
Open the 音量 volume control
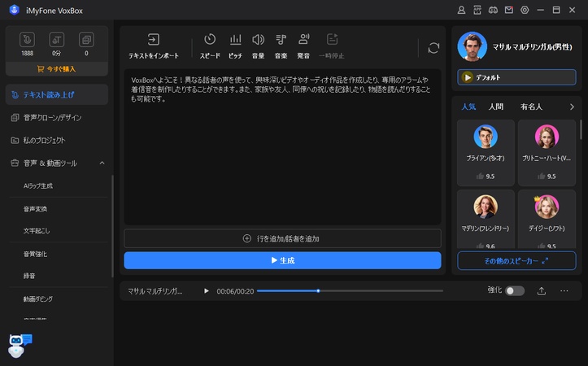pos(258,46)
